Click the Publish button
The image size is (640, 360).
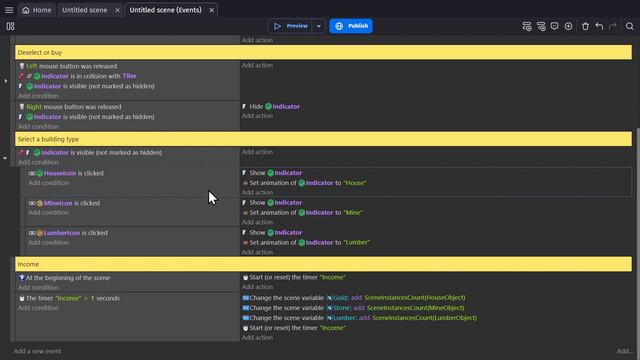[x=351, y=26]
